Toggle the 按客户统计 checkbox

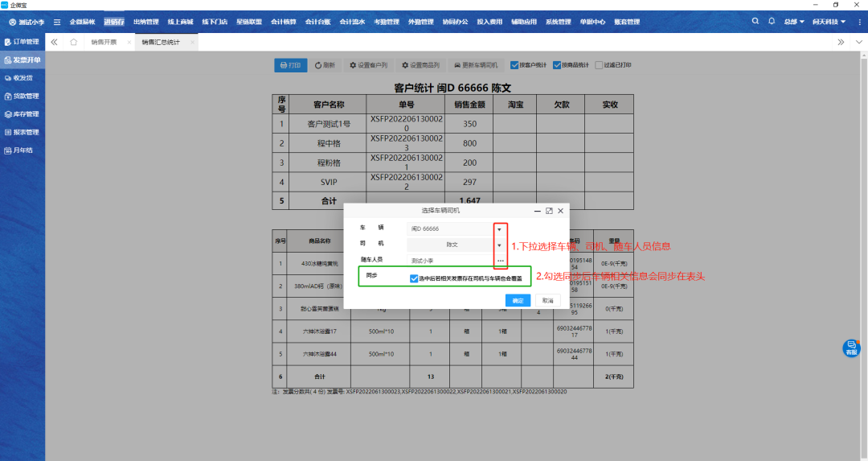coord(514,65)
